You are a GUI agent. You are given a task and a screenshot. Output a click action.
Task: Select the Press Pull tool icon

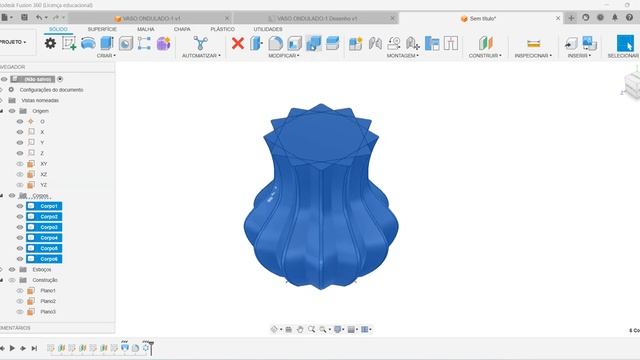256,43
